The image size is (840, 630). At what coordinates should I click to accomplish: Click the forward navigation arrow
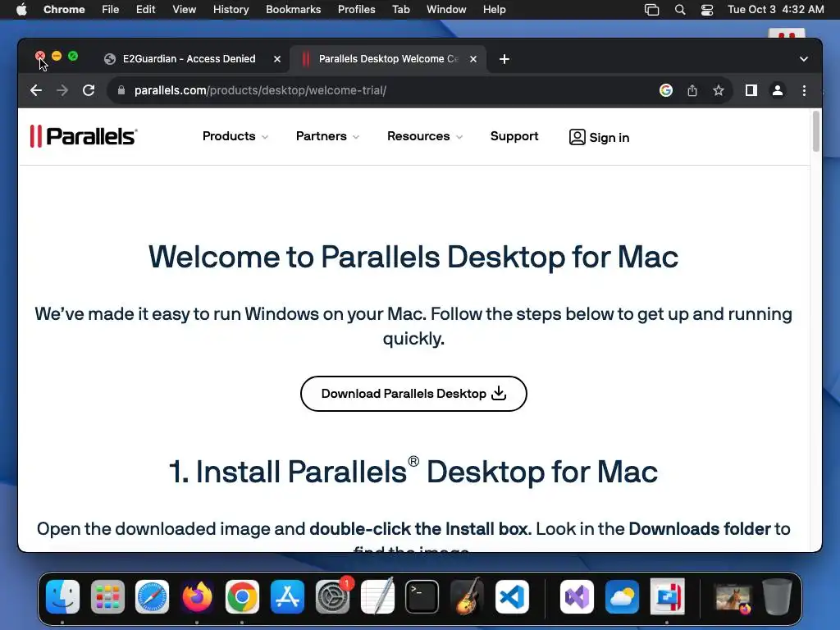(62, 90)
